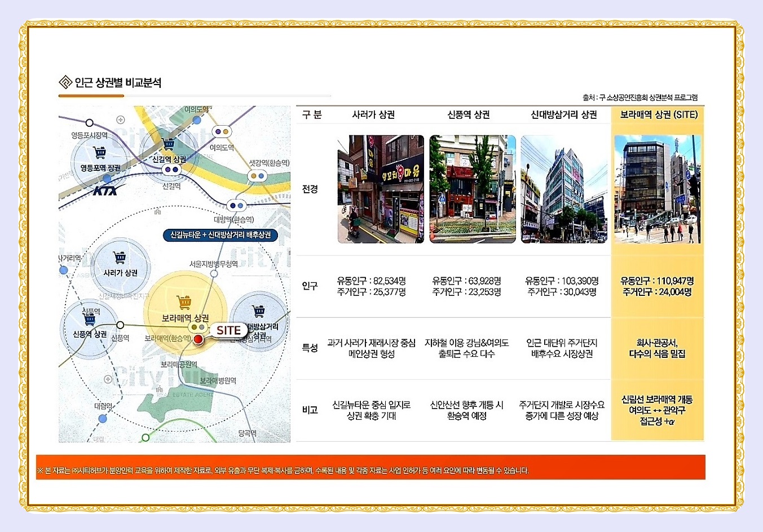Click the text 주거인구 : 24,004명
763x532 pixels.
point(657,292)
